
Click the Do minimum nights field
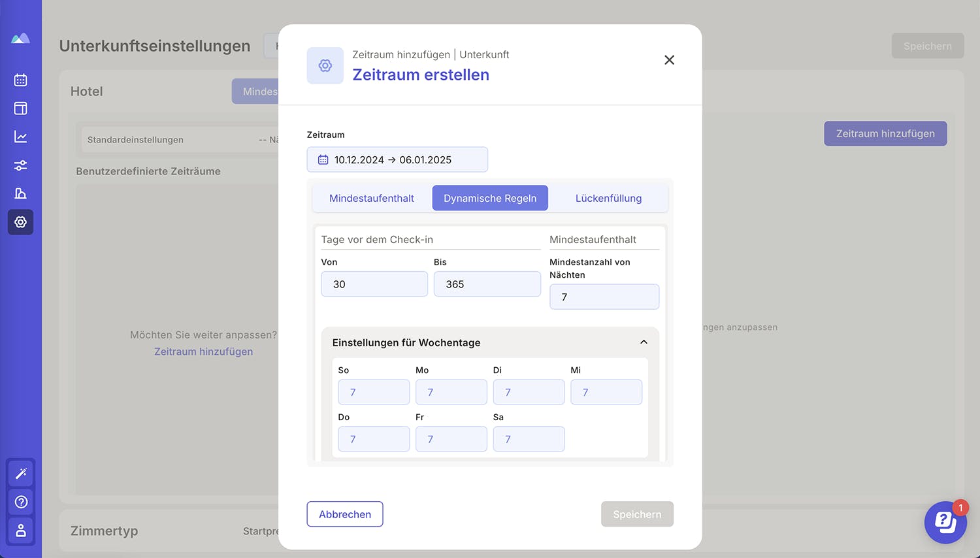[x=374, y=439]
